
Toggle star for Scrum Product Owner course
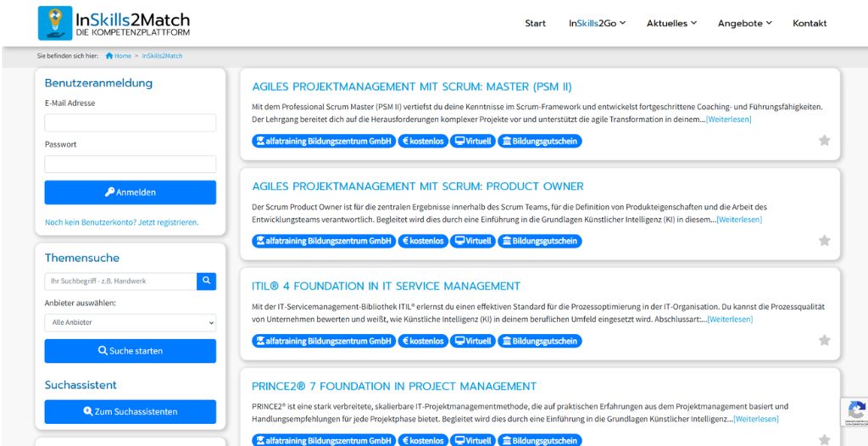click(x=824, y=241)
